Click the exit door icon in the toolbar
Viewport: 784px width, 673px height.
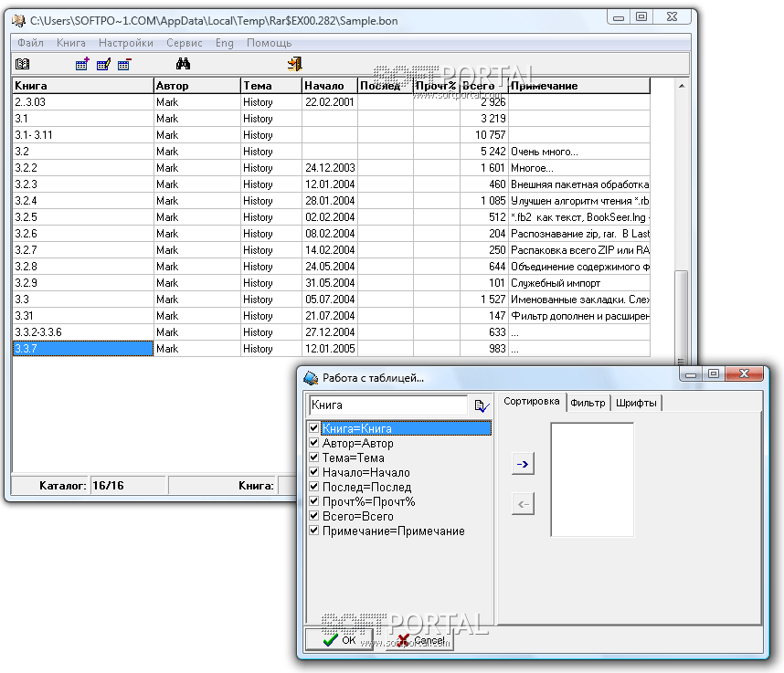295,63
